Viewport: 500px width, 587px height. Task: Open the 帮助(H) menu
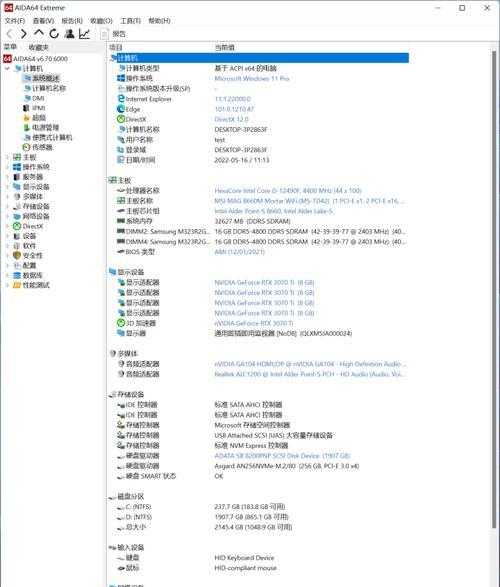click(x=159, y=21)
